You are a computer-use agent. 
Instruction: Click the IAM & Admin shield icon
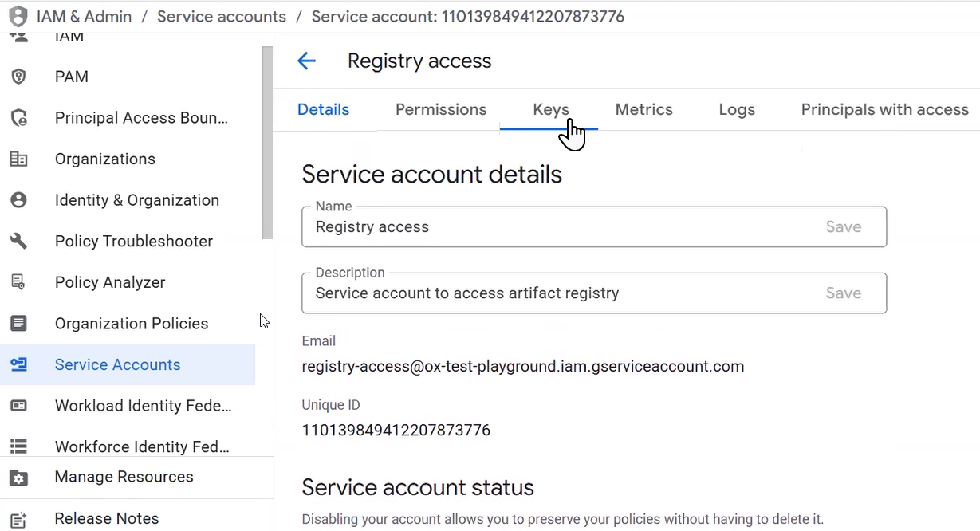[18, 16]
